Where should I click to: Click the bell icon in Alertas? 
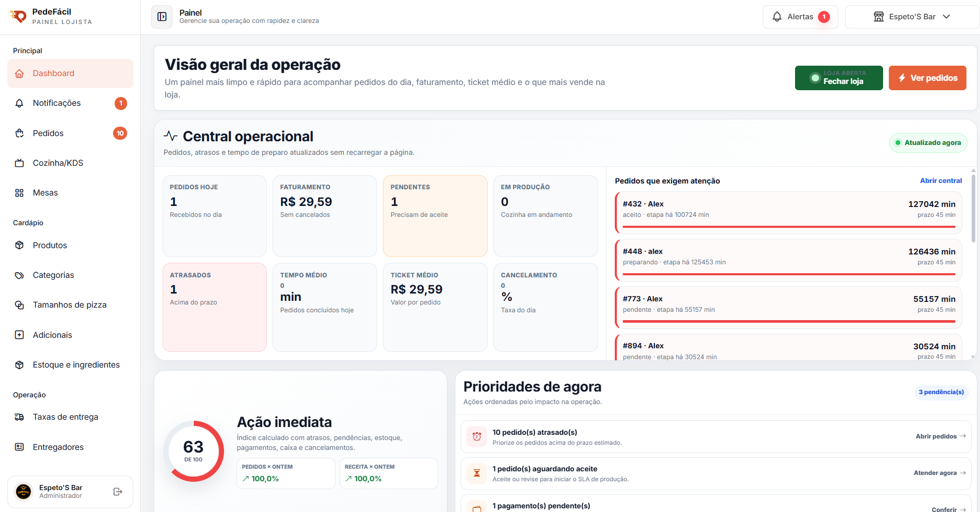(x=777, y=17)
